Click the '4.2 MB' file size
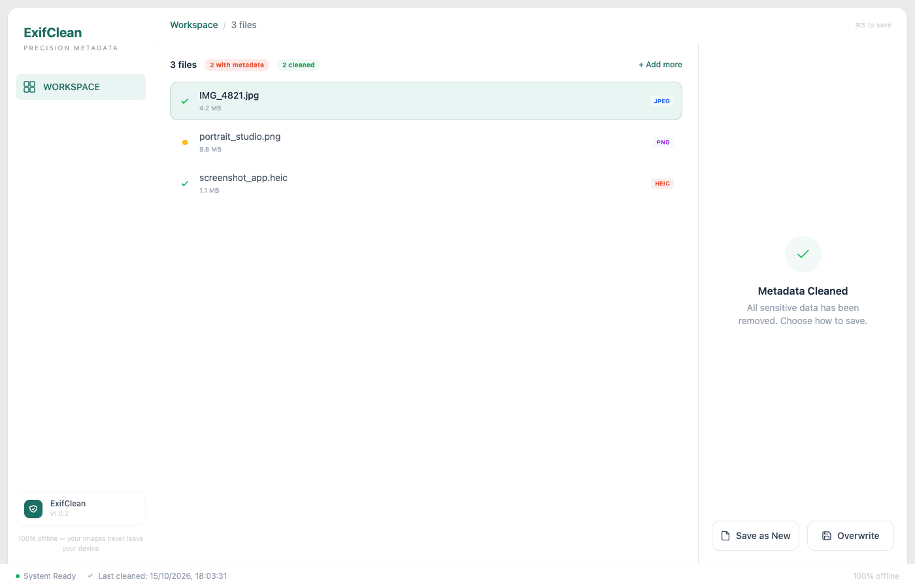 tap(210, 108)
